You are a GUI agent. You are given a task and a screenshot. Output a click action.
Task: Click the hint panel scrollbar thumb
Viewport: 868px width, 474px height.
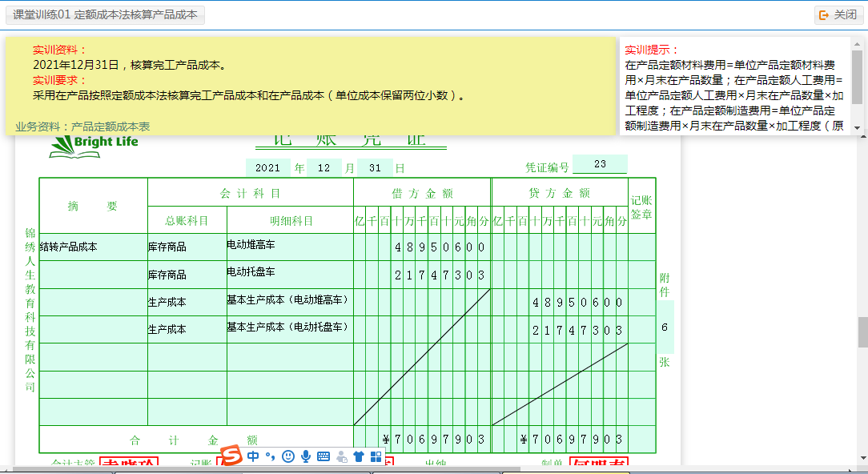(857, 77)
